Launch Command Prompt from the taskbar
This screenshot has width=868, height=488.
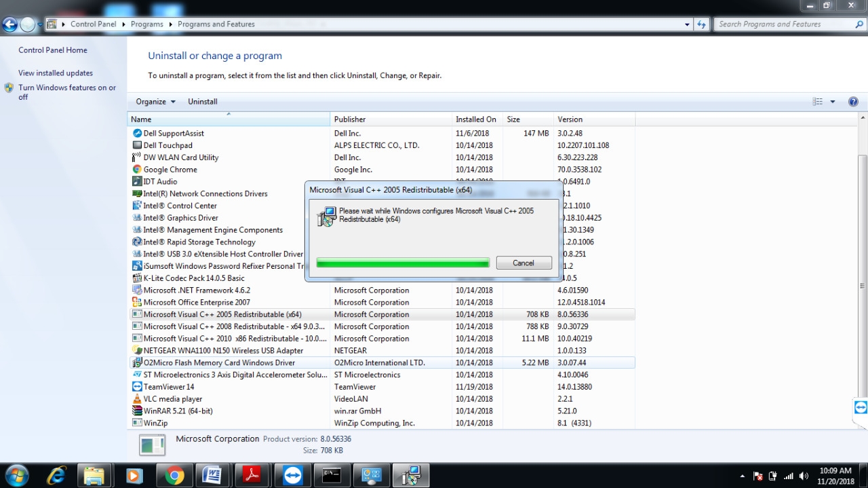coord(331,476)
